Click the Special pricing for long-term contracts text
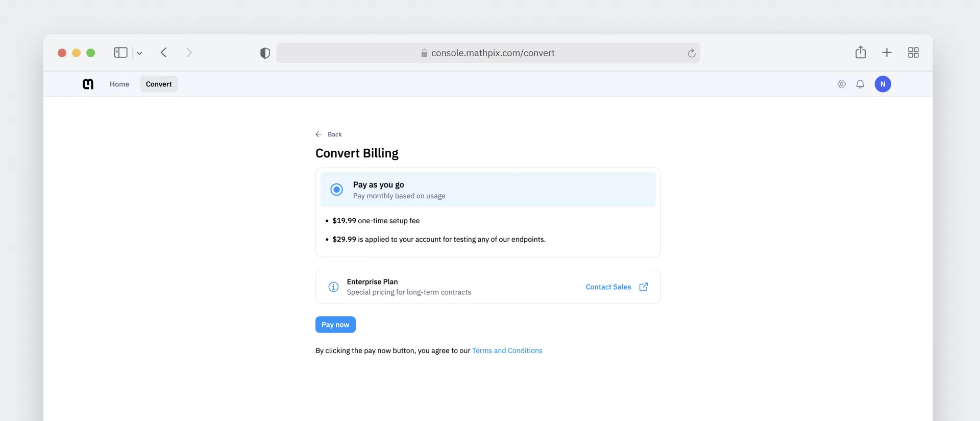The image size is (980, 421). coord(409,292)
